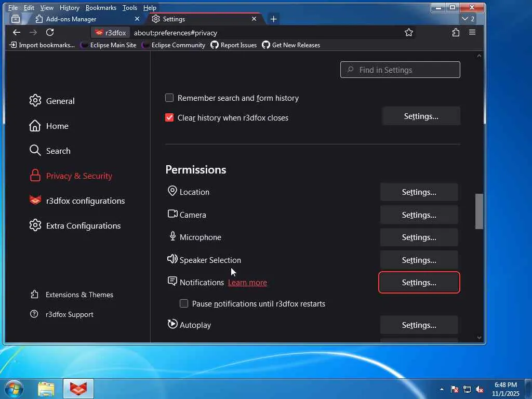
Task: Open the Tools menu
Action: [129, 7]
